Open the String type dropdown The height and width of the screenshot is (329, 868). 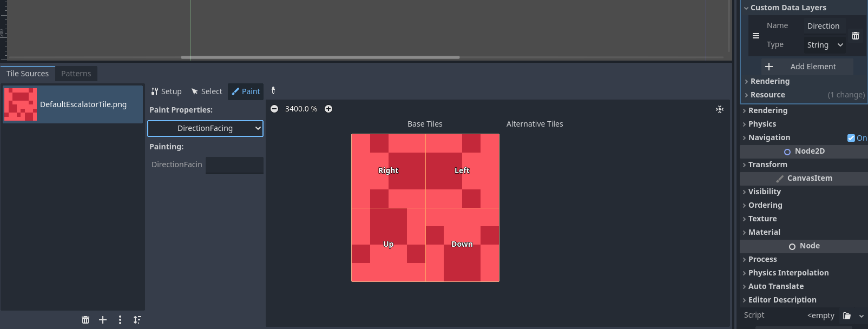[x=824, y=45]
